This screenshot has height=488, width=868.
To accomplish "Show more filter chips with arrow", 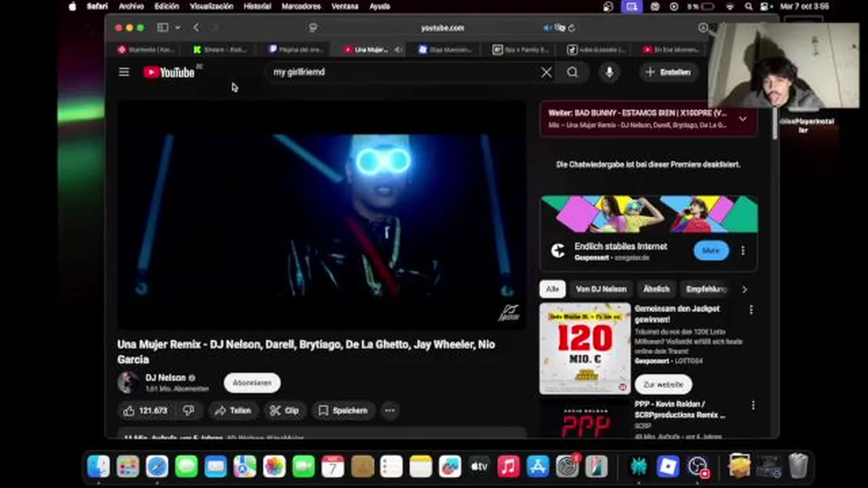I will (745, 289).
